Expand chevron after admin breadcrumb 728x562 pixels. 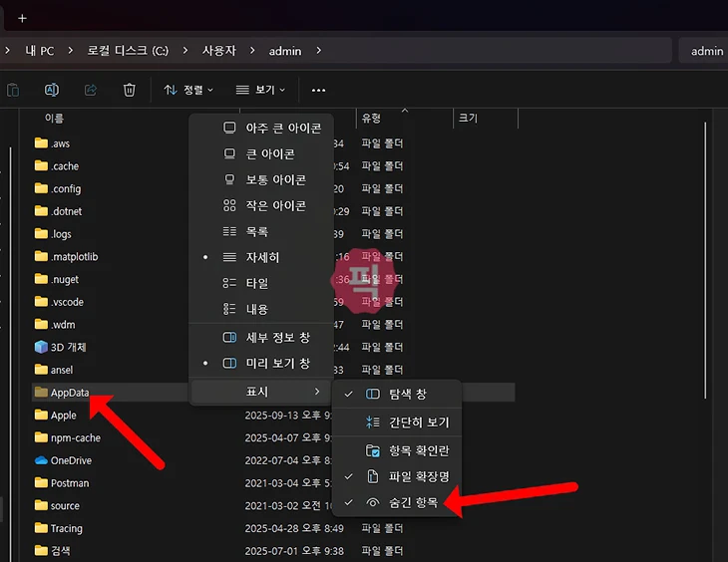tap(318, 50)
